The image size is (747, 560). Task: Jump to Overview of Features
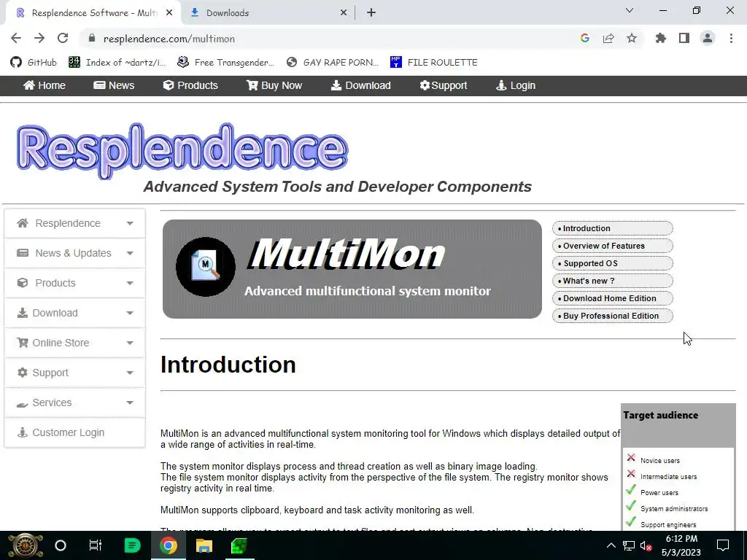[612, 246]
